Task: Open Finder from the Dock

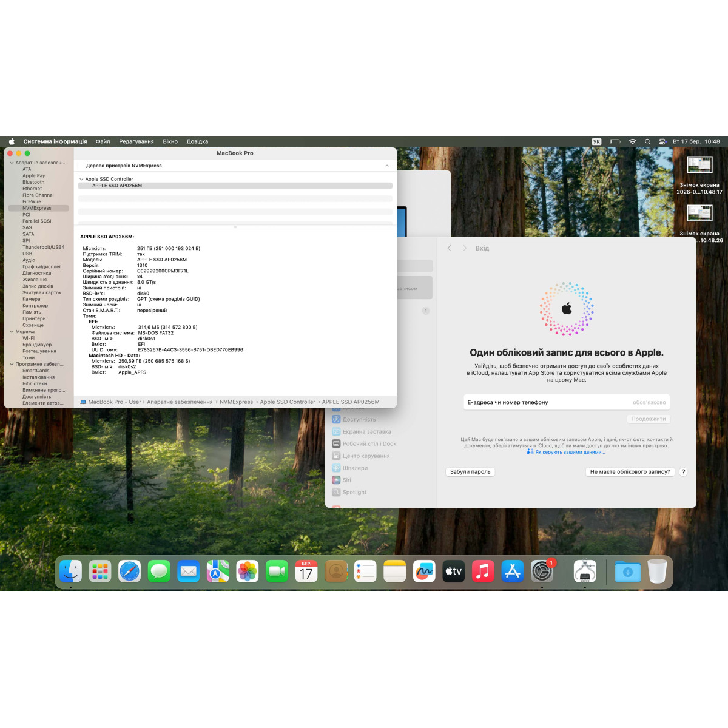Action: [x=70, y=571]
